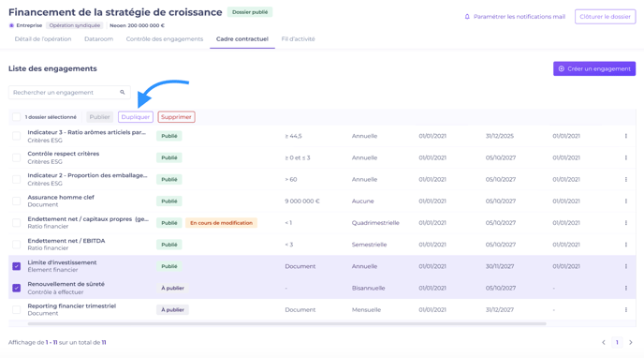The height and width of the screenshot is (358, 644).
Task: Click the Publier button
Action: pos(100,117)
